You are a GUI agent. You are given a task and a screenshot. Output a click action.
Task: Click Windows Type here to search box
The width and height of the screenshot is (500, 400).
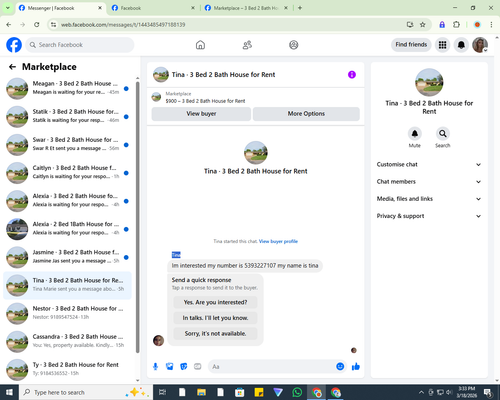coord(86,392)
